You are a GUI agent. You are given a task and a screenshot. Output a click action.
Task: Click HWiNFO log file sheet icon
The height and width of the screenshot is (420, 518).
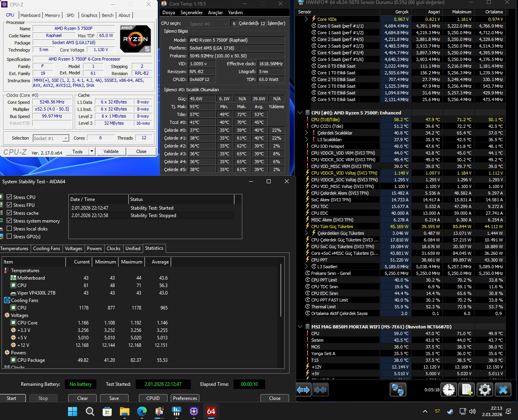(467, 390)
